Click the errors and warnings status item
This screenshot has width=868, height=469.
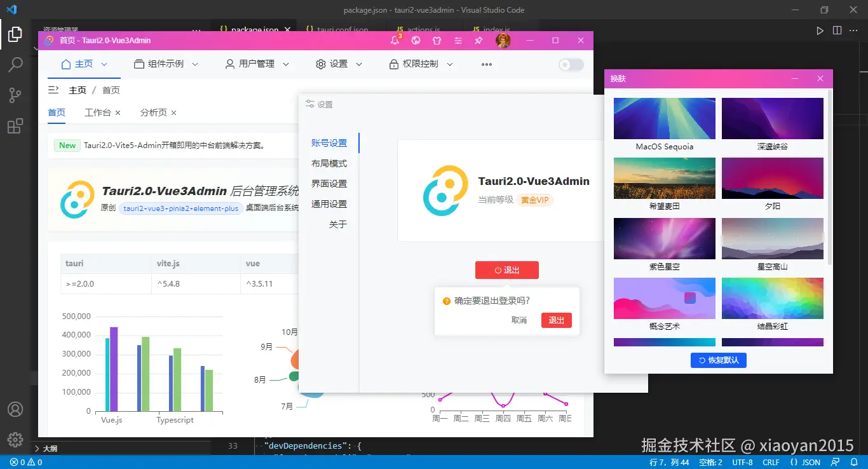point(26,463)
